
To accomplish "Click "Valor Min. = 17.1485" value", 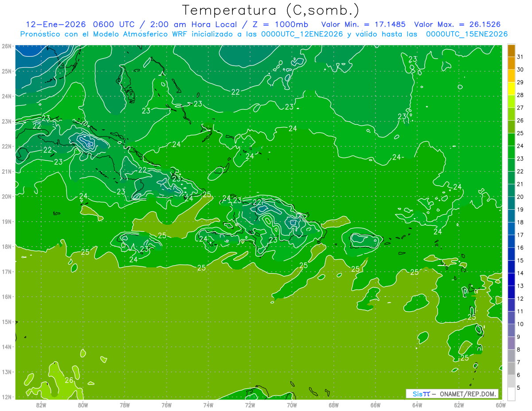I will 363,24.
